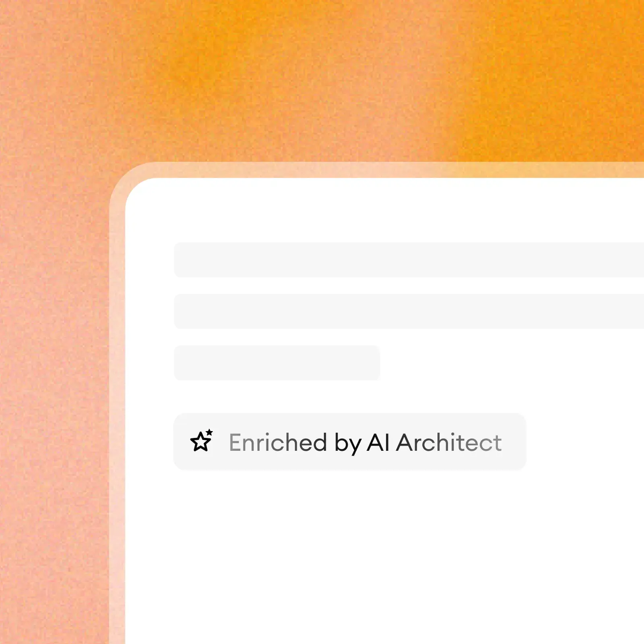
Task: Select the short third placeholder line
Action: point(277,363)
